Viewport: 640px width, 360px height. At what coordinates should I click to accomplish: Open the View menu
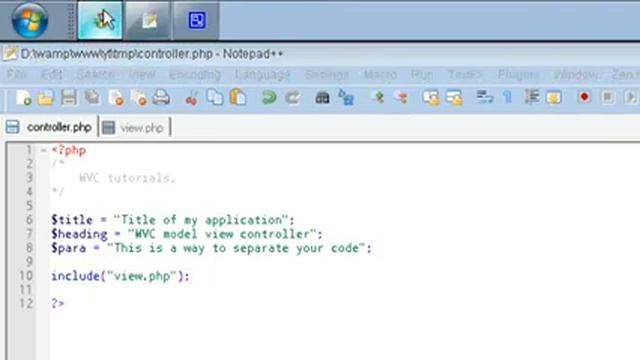(142, 75)
